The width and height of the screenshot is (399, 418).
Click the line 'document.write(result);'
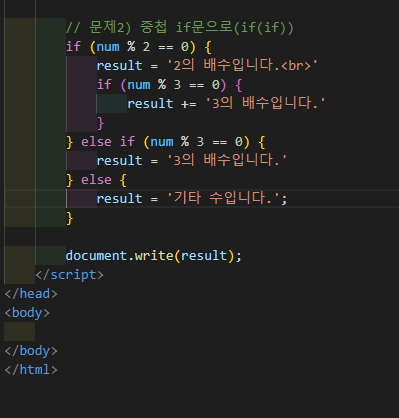click(x=154, y=256)
